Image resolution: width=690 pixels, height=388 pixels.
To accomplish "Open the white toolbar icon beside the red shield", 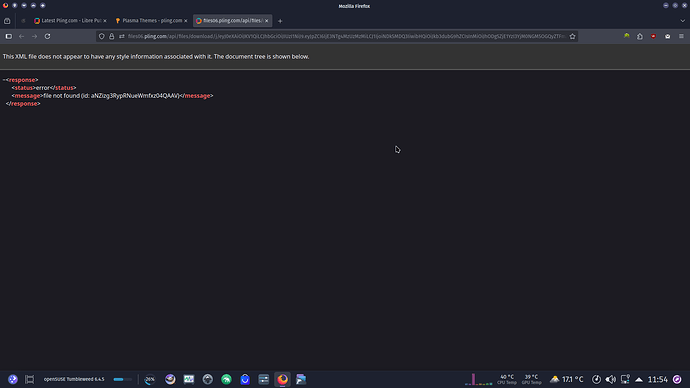I will [668, 37].
